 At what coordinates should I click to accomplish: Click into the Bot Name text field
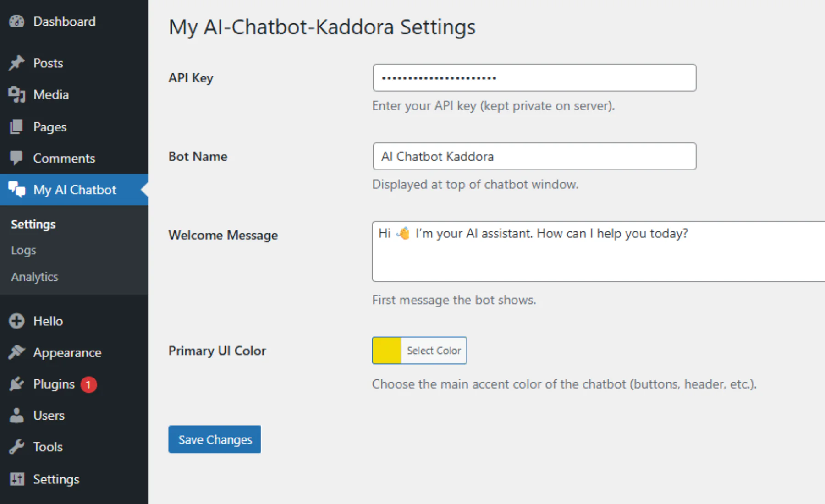(534, 157)
